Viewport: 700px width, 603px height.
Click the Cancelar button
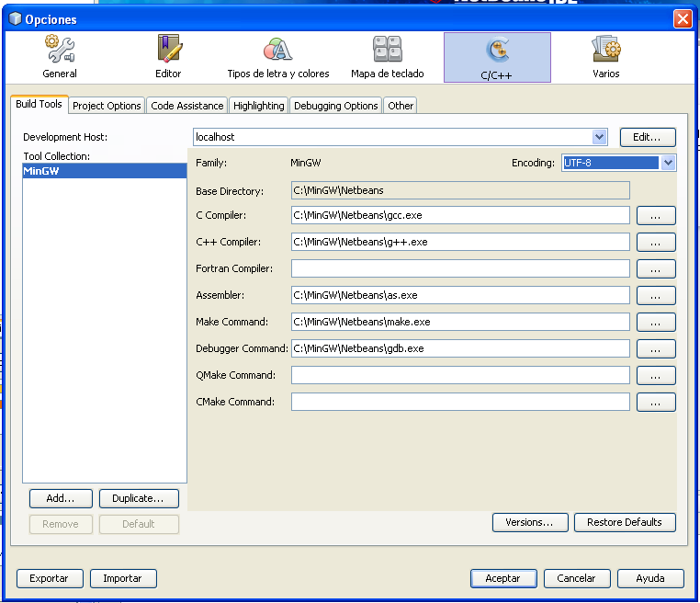[x=577, y=578]
